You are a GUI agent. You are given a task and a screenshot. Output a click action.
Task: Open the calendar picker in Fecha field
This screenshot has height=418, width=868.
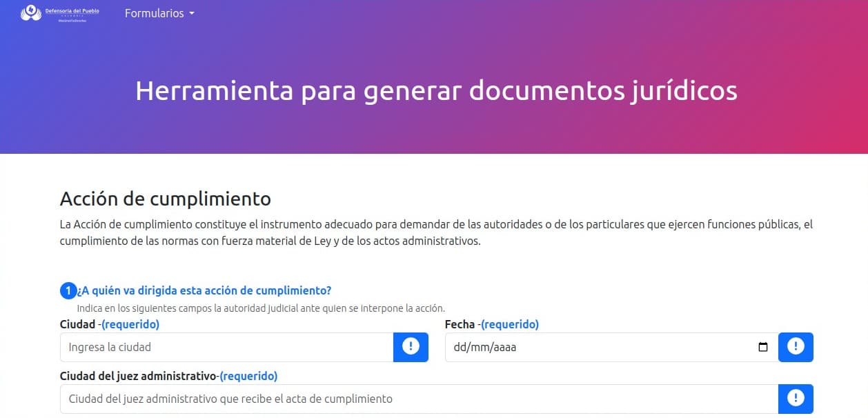click(762, 347)
